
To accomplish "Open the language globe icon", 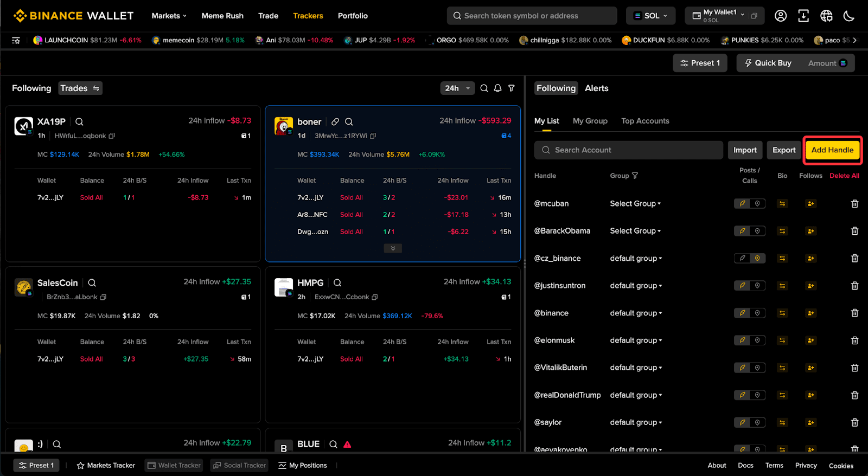I will pos(826,16).
